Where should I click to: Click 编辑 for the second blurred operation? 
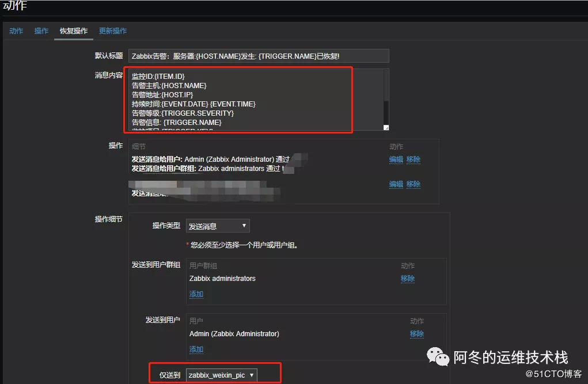396,184
